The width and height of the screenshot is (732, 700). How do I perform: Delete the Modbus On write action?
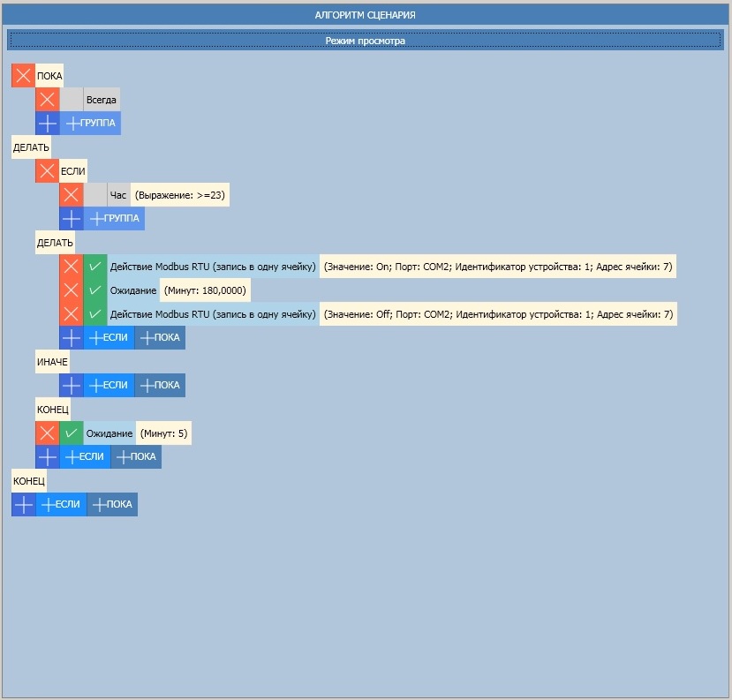point(71,266)
